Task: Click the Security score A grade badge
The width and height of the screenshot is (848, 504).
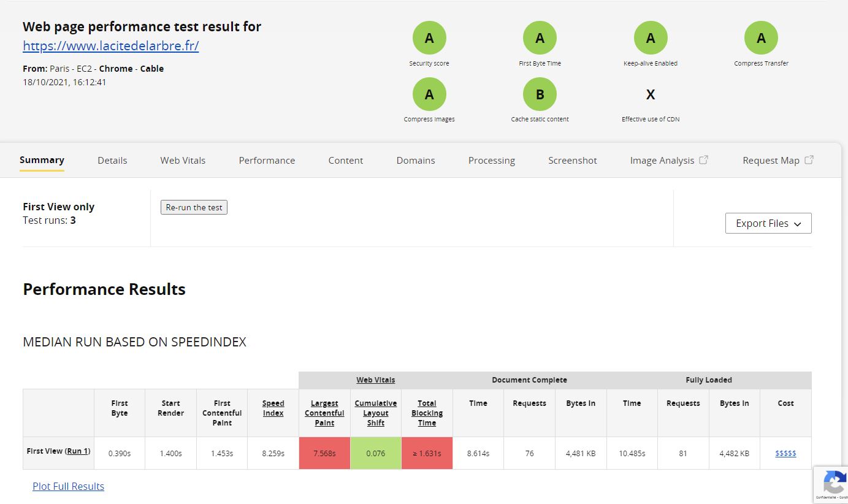Action: [429, 38]
